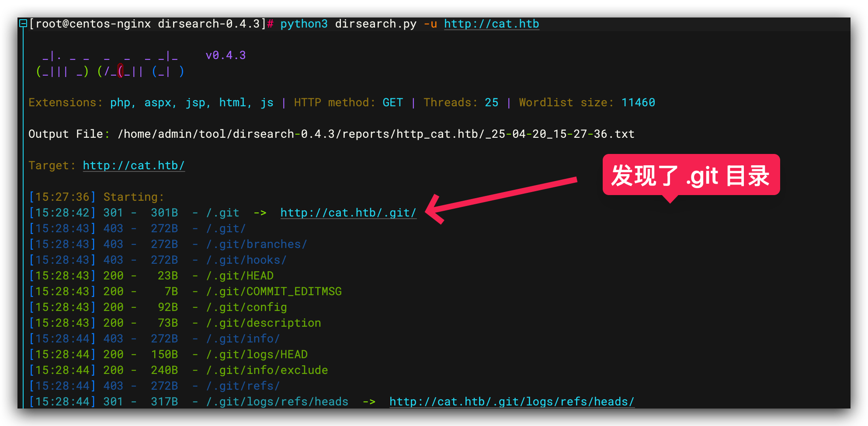Image resolution: width=868 pixels, height=426 pixels.
Task: Click the output report file path
Action: tap(376, 134)
